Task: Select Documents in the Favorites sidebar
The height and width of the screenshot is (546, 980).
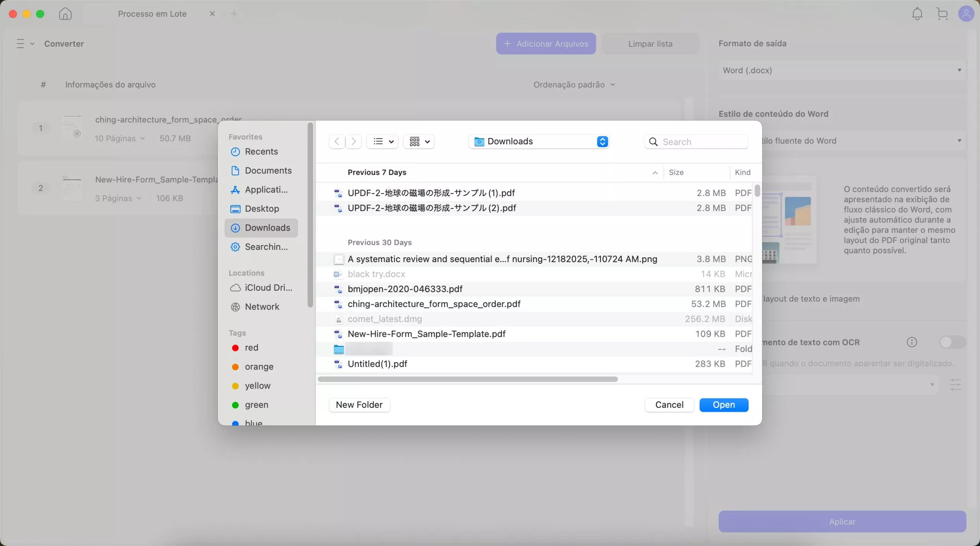Action: [x=268, y=171]
